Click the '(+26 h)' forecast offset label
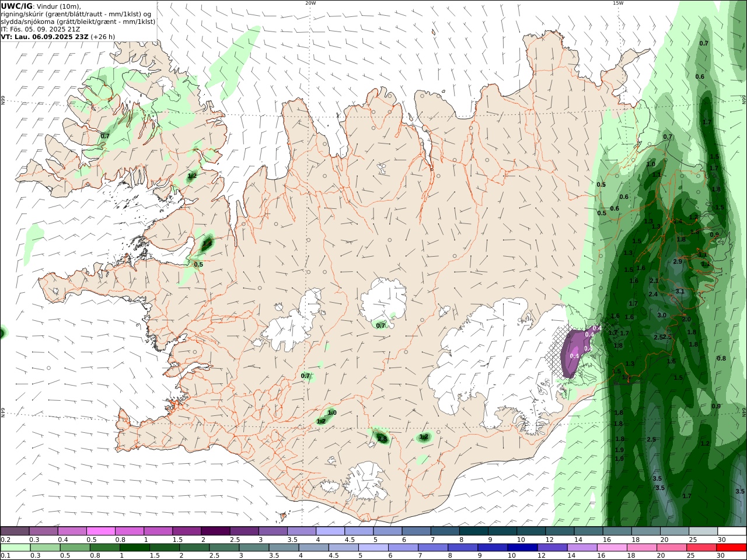 103,36
